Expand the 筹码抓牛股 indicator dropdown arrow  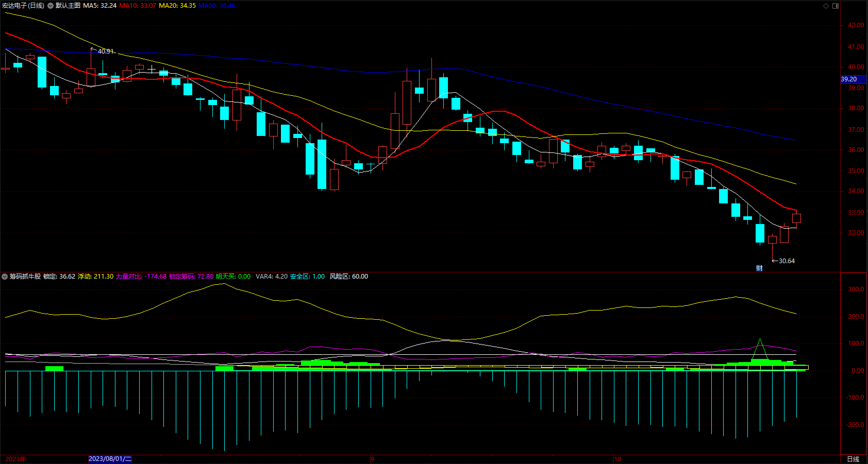5,277
